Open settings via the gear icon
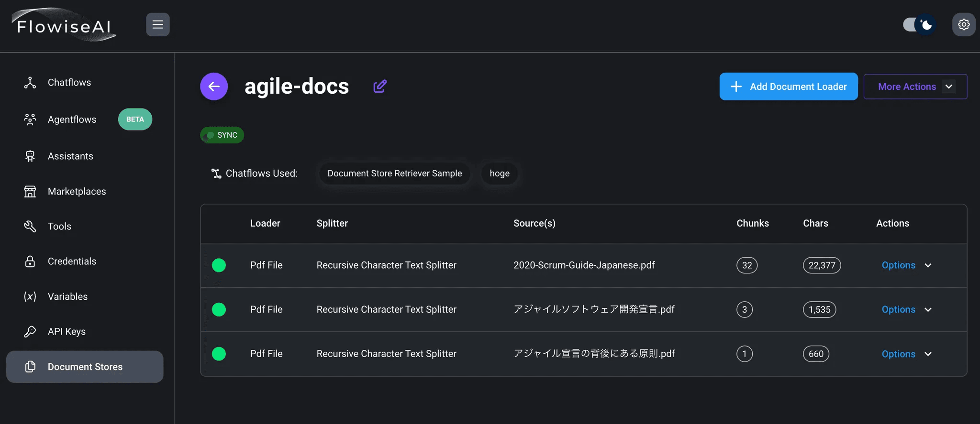The image size is (980, 424). click(x=963, y=25)
